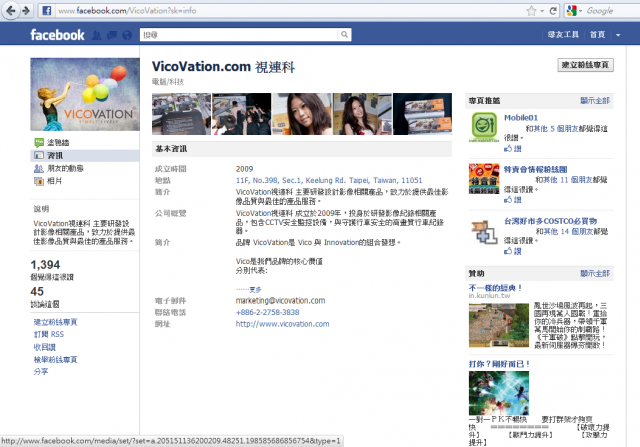Open the Mobile01 page link
Screen dimensions: 640x447
521,118
